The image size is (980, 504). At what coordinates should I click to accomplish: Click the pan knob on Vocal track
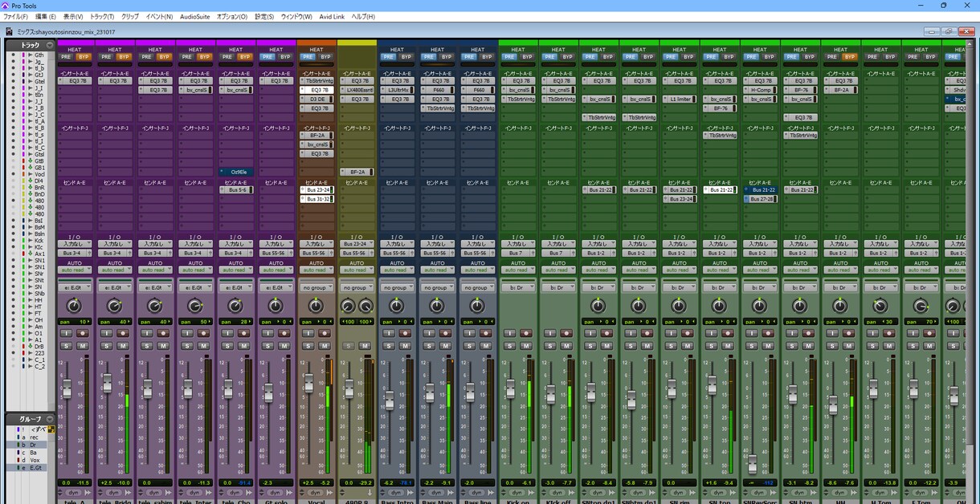click(x=316, y=306)
